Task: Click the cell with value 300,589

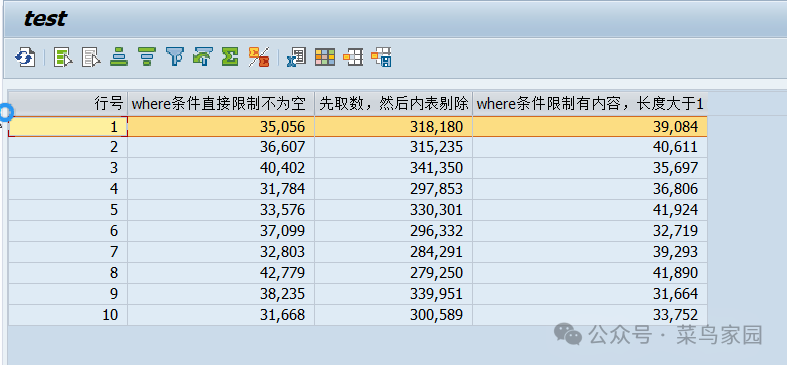Action: [394, 315]
